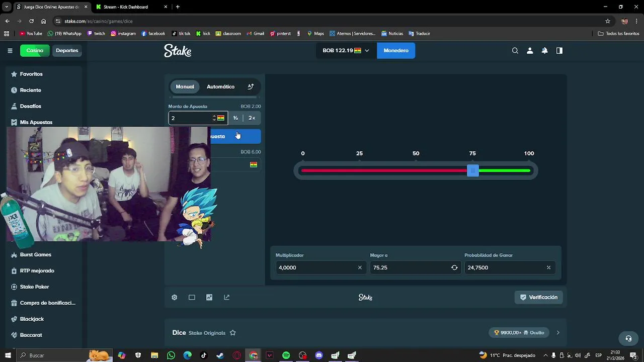Switch to theatre mode rectangle icon

click(192, 297)
